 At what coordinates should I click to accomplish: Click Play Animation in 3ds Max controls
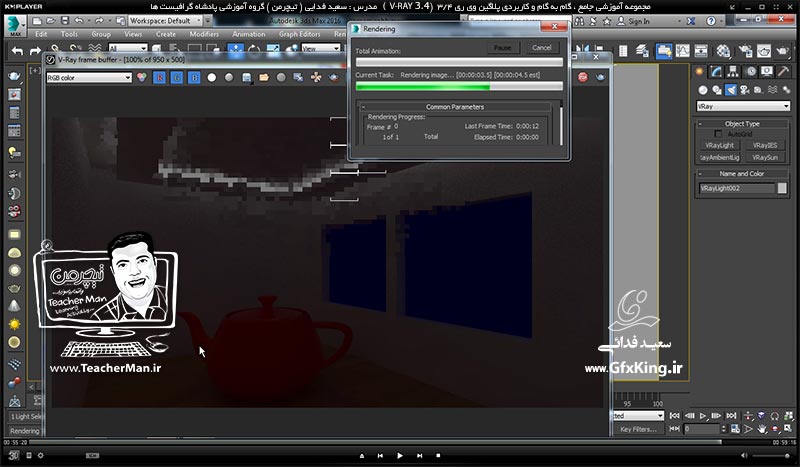pos(703,416)
